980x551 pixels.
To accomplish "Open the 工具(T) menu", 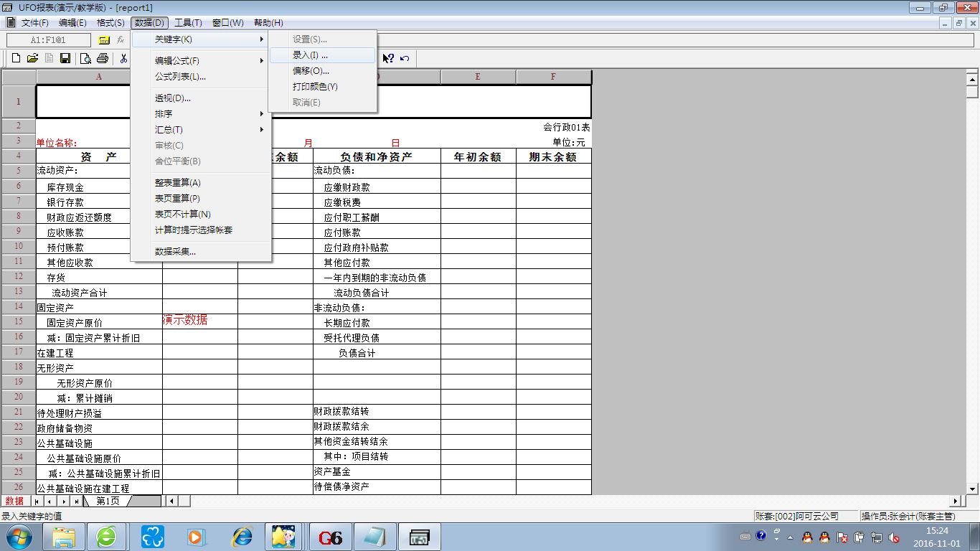I will pos(188,23).
